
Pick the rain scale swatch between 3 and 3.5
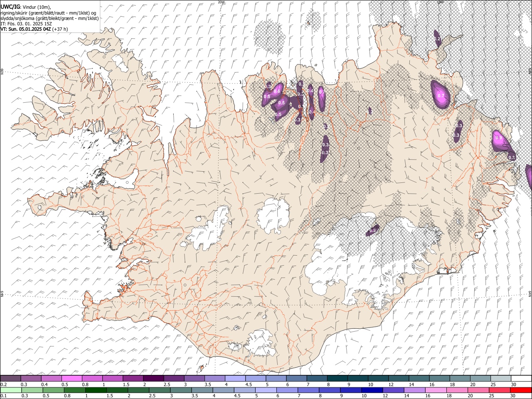click(x=181, y=390)
